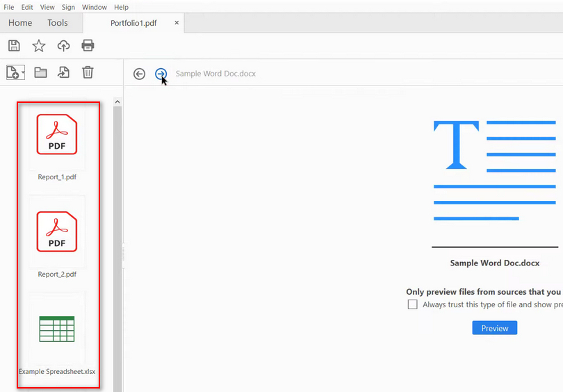
Task: Create a new folder in the portfolio
Action: [x=40, y=72]
